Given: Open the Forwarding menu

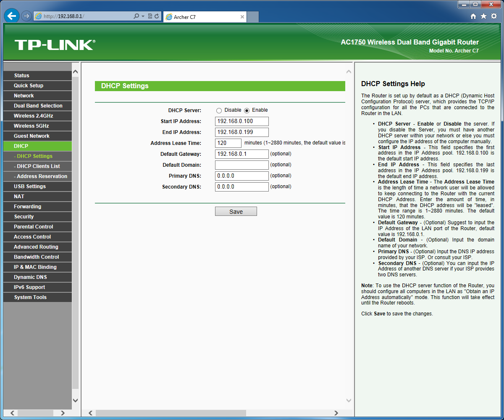Looking at the screenshot, I should point(37,207).
